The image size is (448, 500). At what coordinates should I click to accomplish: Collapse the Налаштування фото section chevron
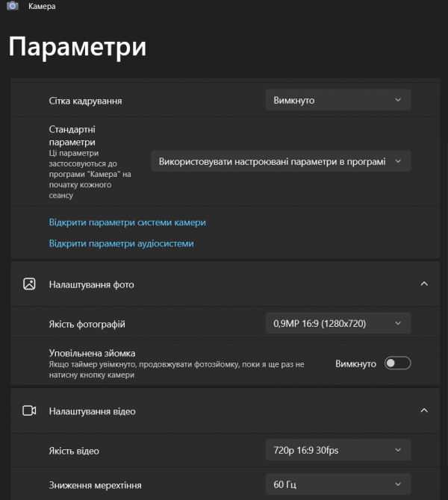[424, 284]
